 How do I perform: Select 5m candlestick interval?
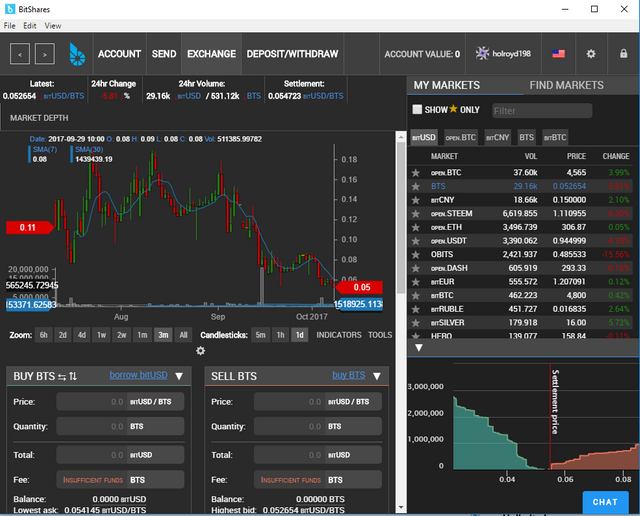tap(260, 335)
